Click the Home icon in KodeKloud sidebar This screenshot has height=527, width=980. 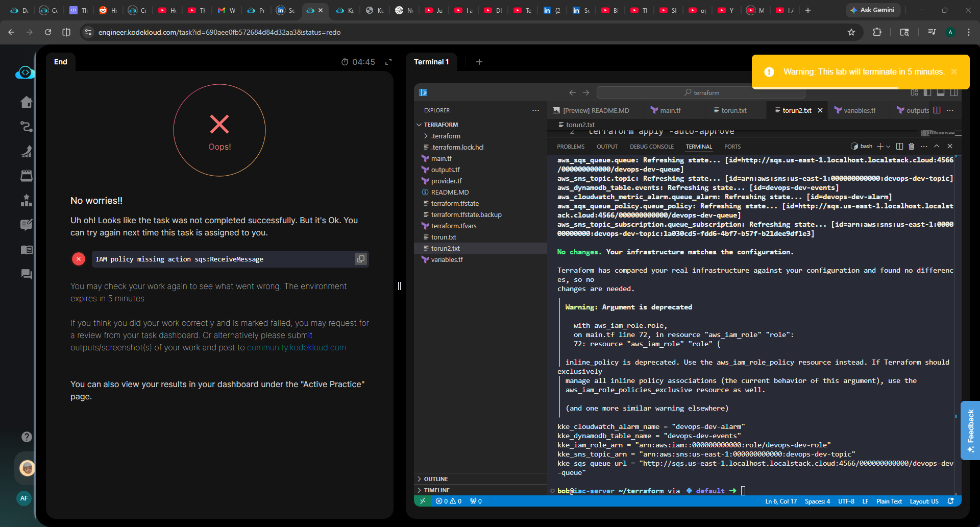coord(27,102)
